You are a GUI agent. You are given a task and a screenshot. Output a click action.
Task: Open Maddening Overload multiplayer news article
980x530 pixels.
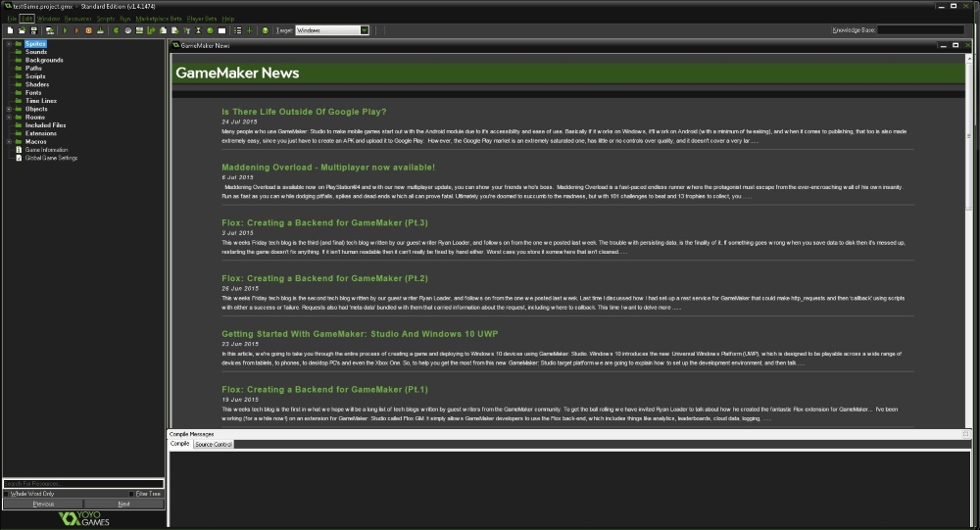(328, 168)
